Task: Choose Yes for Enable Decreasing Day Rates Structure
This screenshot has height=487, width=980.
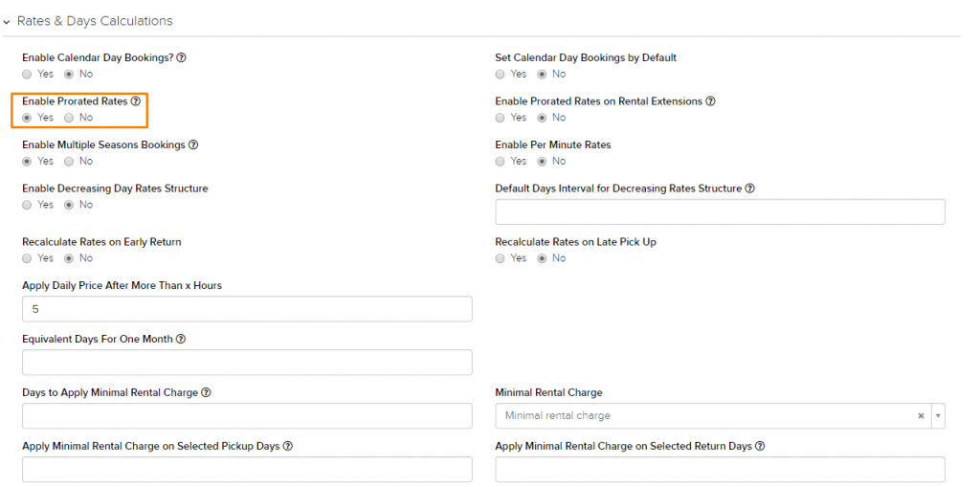Action: pyautogui.click(x=27, y=205)
